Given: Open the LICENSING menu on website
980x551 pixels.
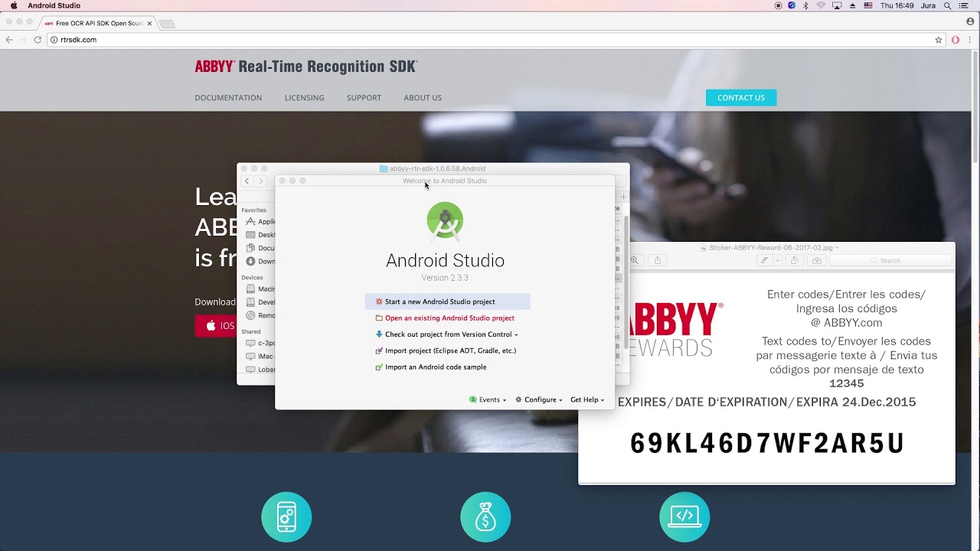Looking at the screenshot, I should (304, 98).
